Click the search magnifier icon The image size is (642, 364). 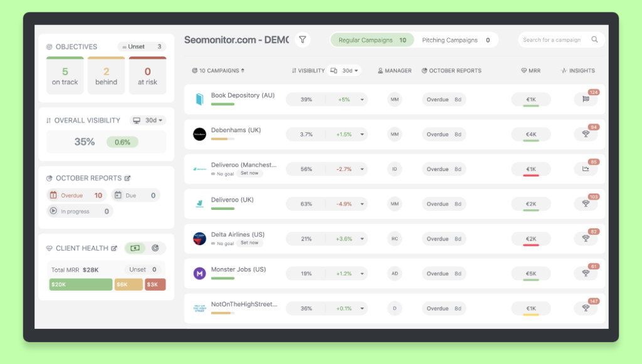click(594, 40)
